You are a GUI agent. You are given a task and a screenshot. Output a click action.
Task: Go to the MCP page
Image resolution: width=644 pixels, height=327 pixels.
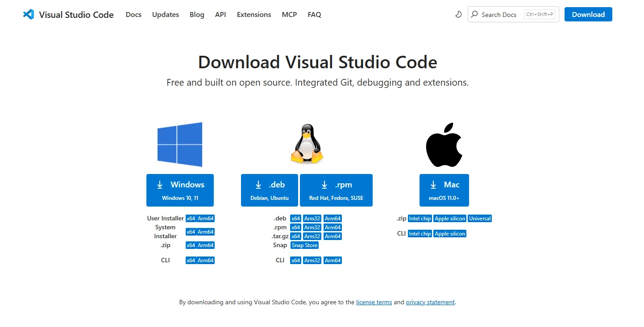point(289,14)
